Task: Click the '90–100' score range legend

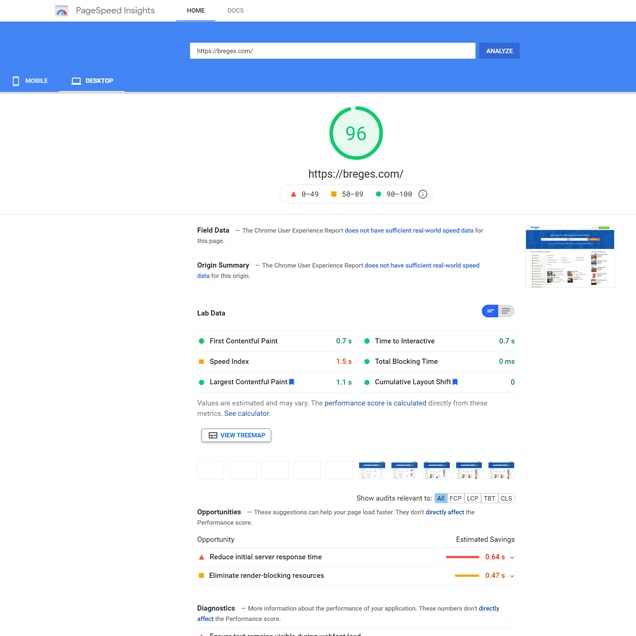Action: [395, 194]
